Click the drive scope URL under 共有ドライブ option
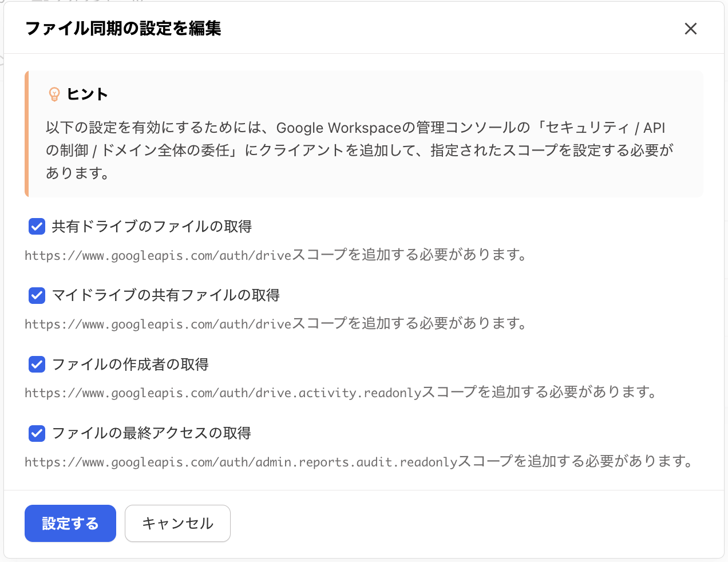The image size is (728, 562). (158, 255)
